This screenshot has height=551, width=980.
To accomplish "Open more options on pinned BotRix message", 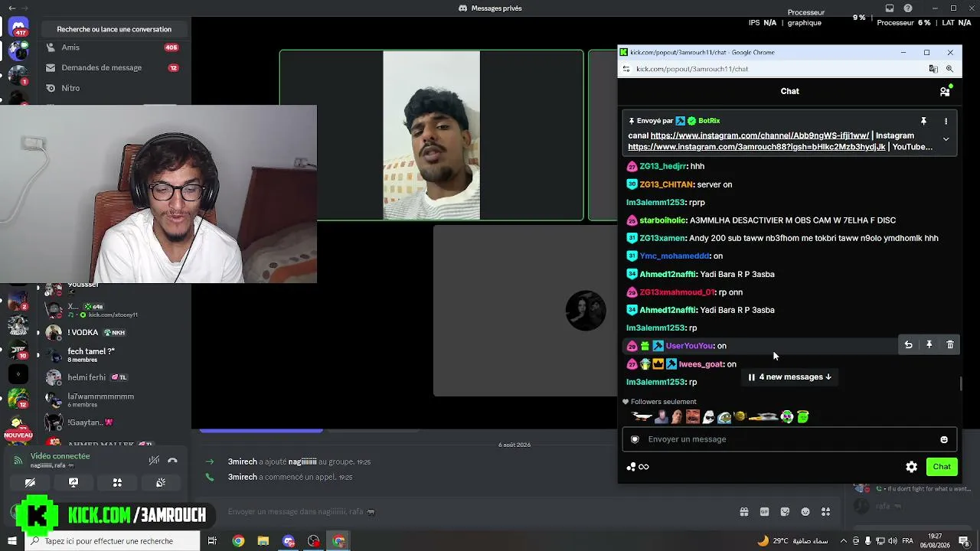I will click(946, 121).
